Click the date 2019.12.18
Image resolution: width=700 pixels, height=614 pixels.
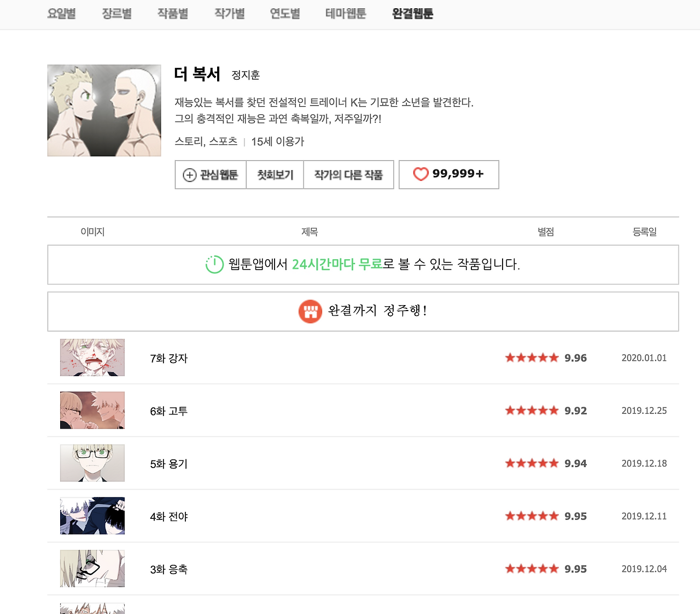[x=644, y=464]
